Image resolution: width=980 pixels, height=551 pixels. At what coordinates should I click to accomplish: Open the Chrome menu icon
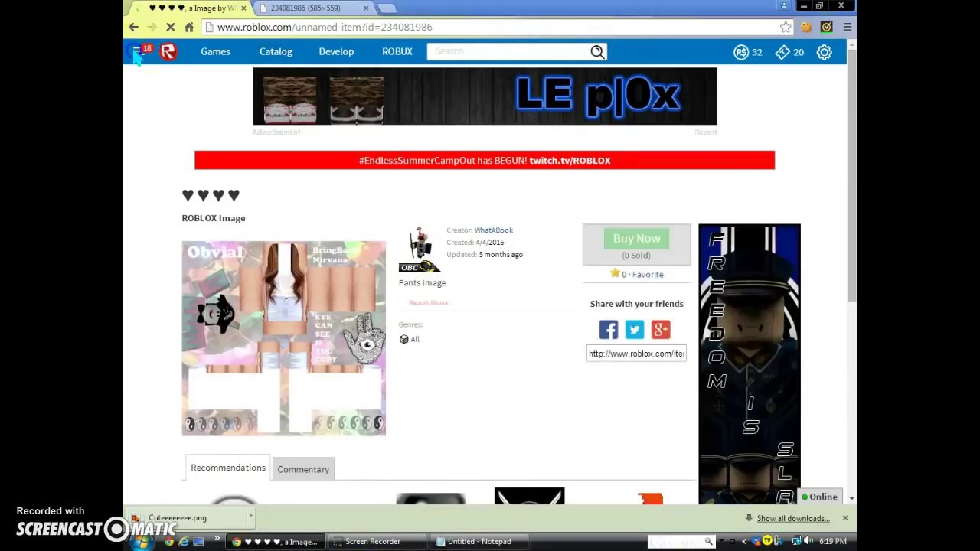point(847,27)
